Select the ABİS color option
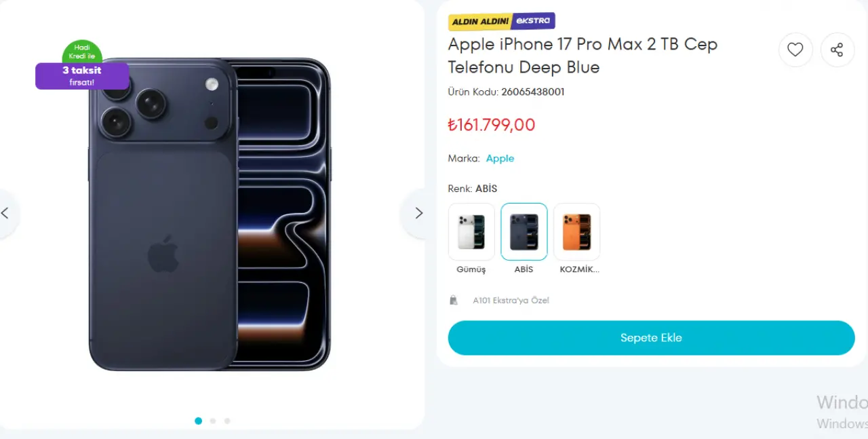The width and height of the screenshot is (868, 439). pyautogui.click(x=524, y=232)
